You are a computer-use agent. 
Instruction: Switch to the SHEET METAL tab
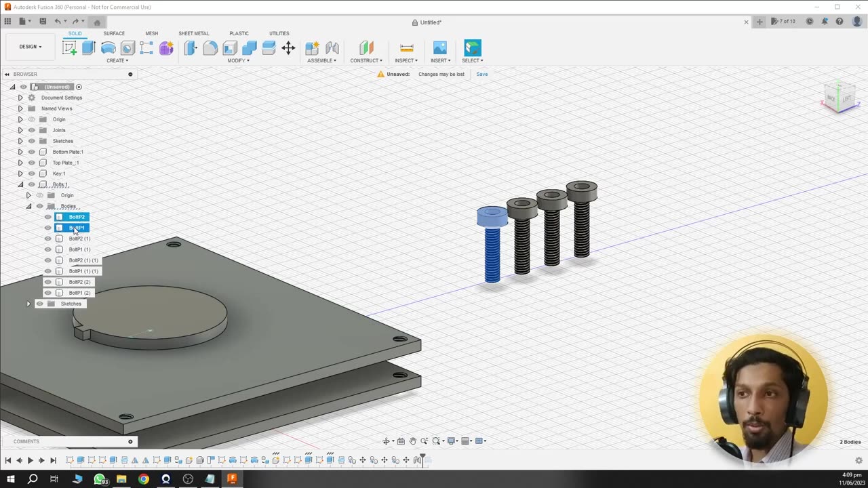click(193, 33)
